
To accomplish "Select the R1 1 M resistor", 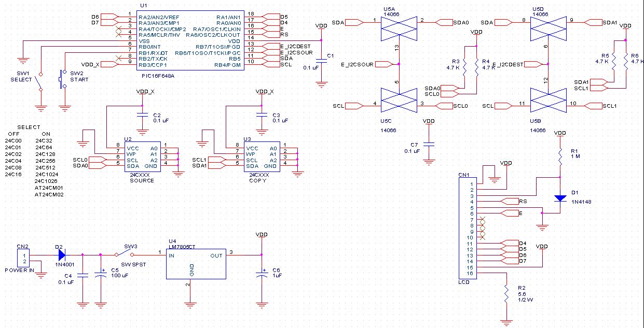I will 560,155.
